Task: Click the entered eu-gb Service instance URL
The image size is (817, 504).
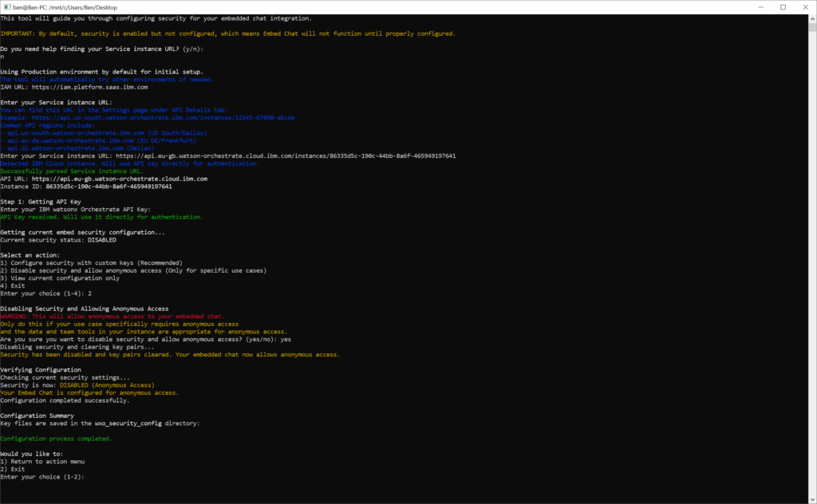Action: pos(286,156)
